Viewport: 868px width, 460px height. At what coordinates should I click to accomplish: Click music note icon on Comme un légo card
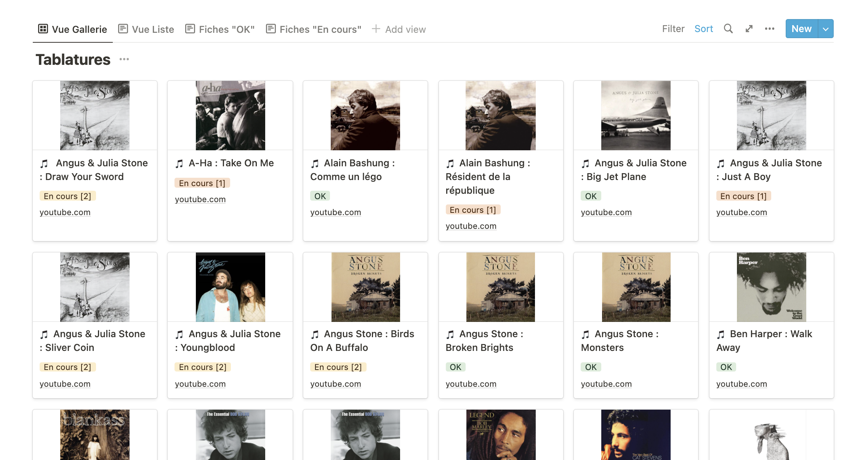tap(315, 164)
